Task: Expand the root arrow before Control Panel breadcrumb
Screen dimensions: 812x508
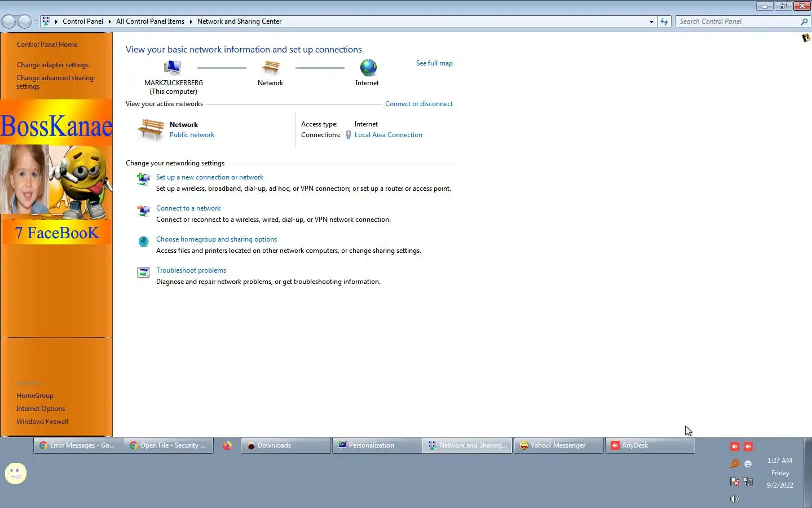Action: (x=56, y=21)
